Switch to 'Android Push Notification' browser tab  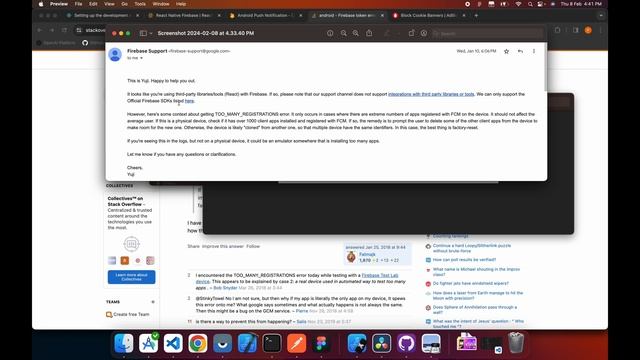coord(265,16)
